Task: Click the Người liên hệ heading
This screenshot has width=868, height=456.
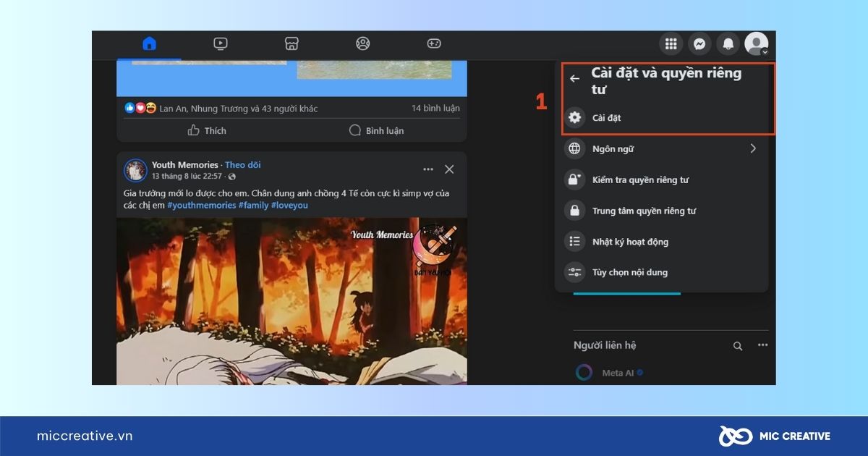Action: [x=605, y=345]
